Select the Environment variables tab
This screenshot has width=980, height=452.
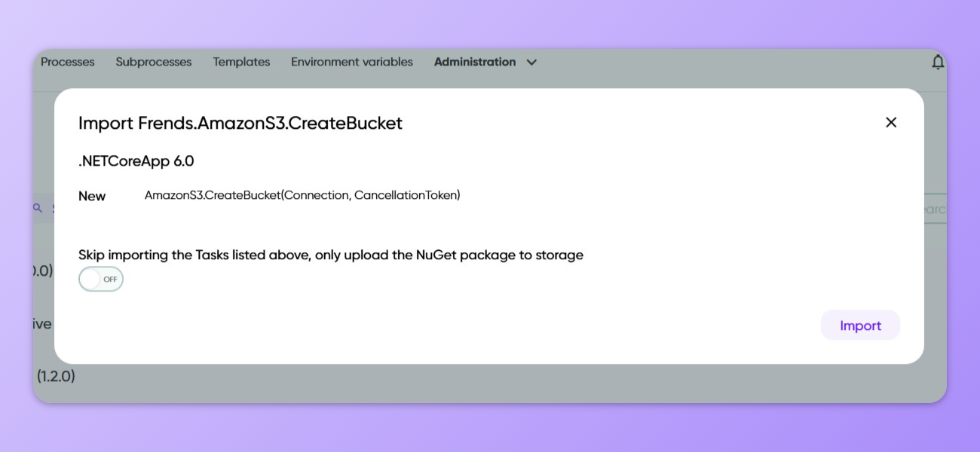tap(352, 62)
